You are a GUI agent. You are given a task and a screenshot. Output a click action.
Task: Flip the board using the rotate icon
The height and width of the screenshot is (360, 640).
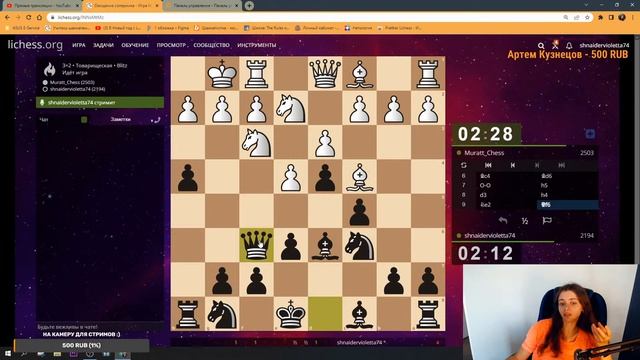464,165
